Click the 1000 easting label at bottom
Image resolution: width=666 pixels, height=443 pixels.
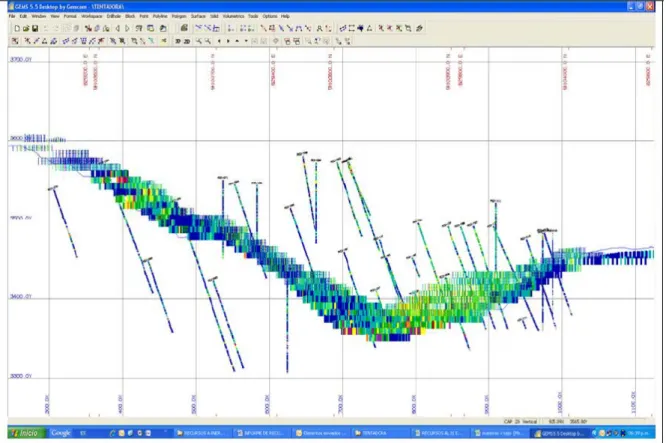tap(559, 403)
